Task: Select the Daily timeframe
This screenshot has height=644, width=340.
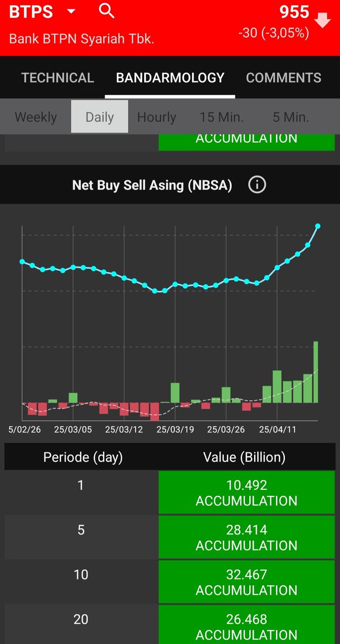Action: coord(100,116)
